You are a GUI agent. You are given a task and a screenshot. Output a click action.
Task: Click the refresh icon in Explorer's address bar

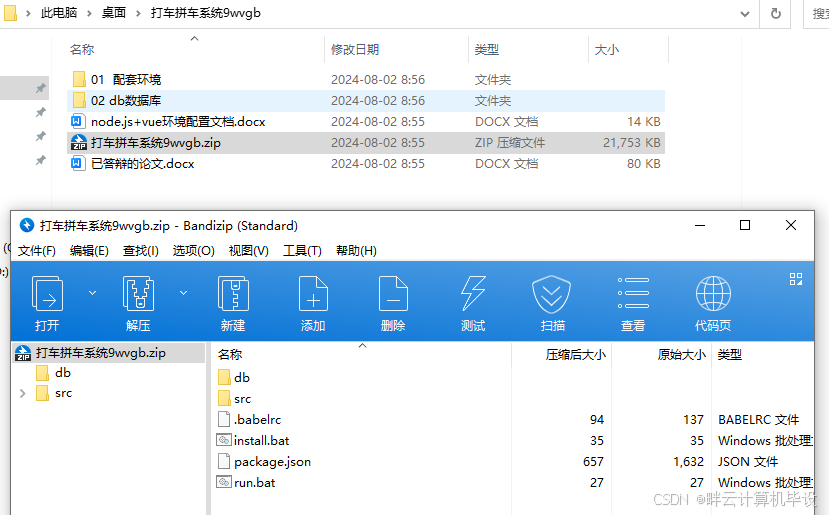(x=776, y=13)
